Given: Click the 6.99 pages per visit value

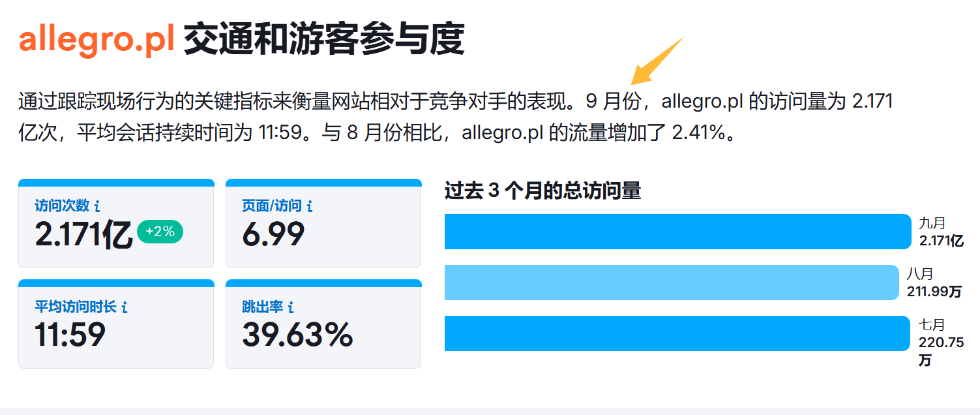Looking at the screenshot, I should point(273,235).
